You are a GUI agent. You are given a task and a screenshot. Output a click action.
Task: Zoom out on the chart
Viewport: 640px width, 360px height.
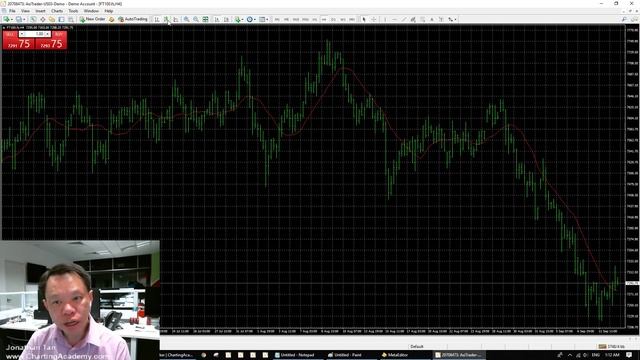196,19
